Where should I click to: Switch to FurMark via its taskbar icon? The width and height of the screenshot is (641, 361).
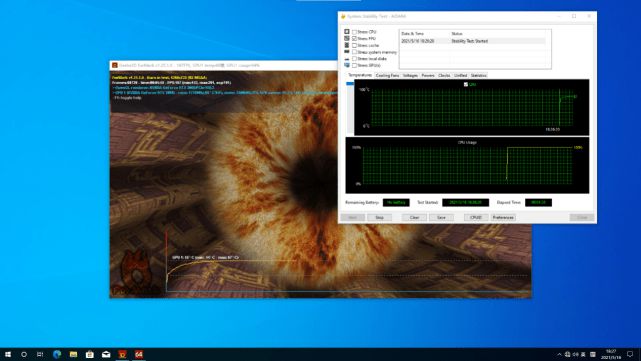(x=122, y=354)
